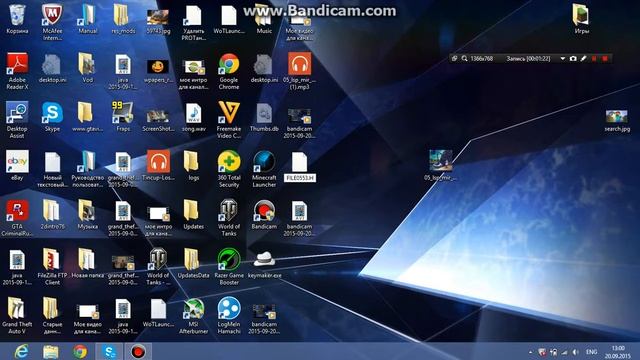Open the 59743.jpg image file
This screenshot has height=360, width=640.
pos(158,21)
